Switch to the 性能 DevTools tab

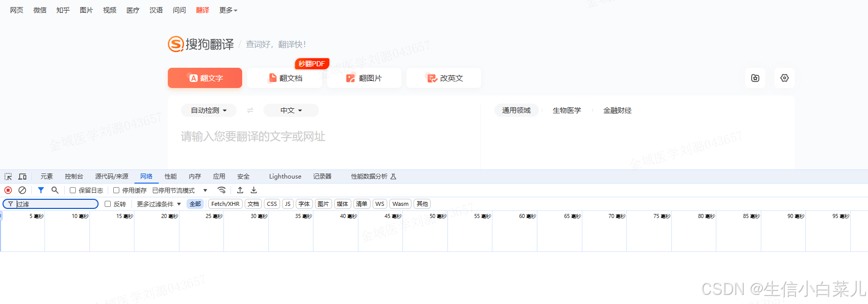[170, 177]
